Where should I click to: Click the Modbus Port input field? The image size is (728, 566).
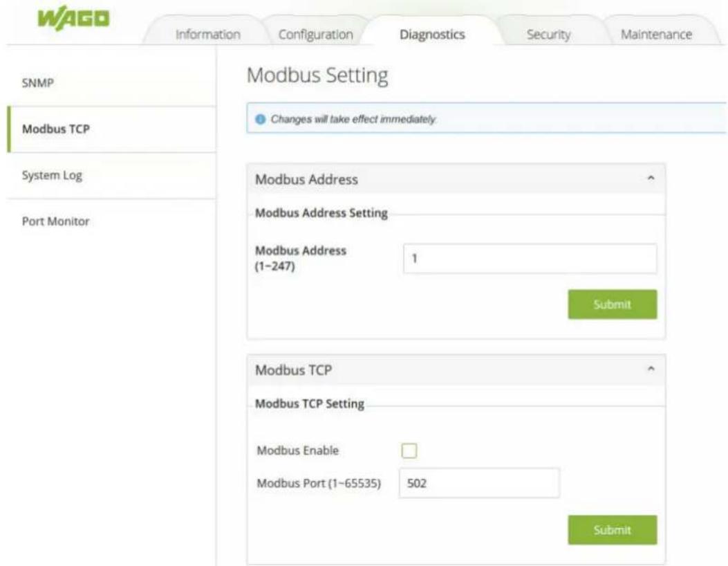click(479, 483)
